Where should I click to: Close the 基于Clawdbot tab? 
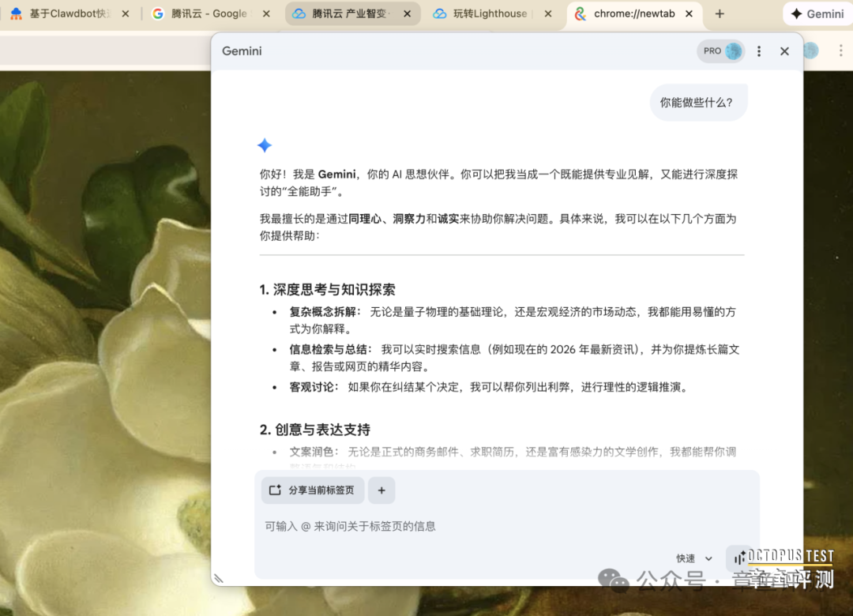click(x=126, y=13)
